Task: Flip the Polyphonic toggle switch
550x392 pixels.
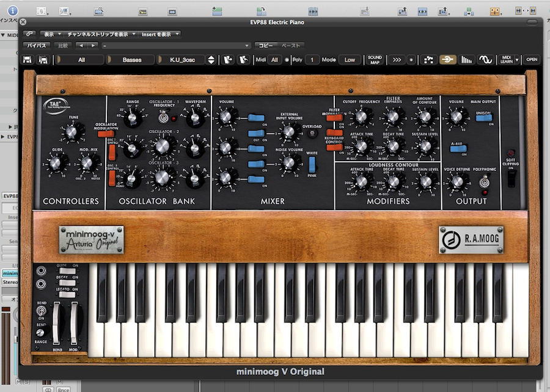Action: pos(485,182)
